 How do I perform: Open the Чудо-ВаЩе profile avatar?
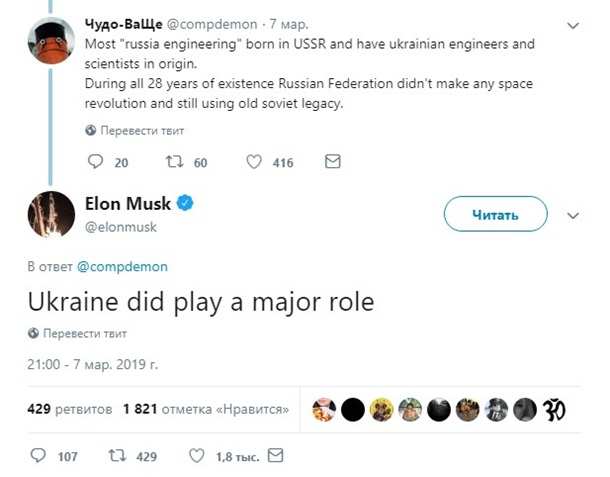[51, 41]
